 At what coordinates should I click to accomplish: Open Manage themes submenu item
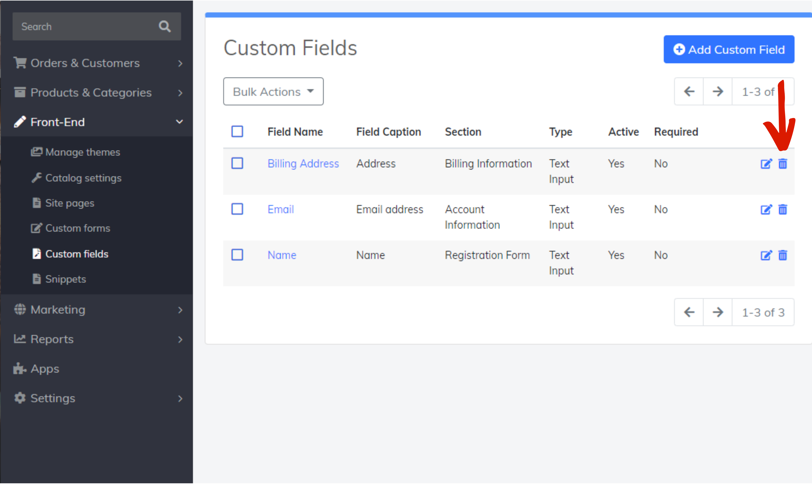[82, 152]
